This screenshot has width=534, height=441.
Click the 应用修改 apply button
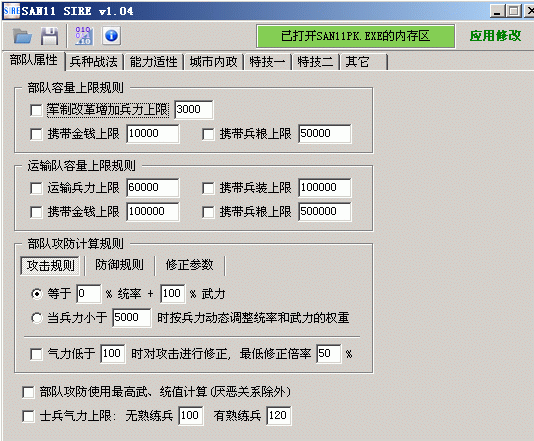[496, 35]
